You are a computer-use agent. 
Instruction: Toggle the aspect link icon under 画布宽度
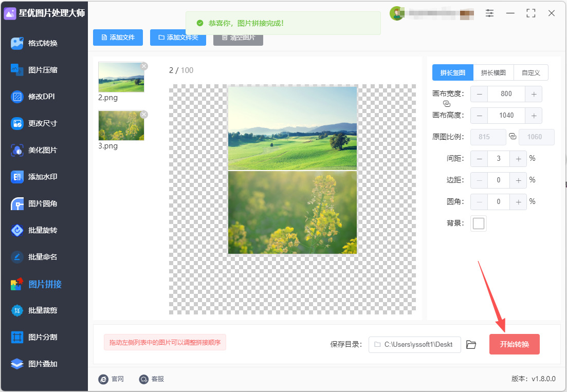click(x=447, y=104)
